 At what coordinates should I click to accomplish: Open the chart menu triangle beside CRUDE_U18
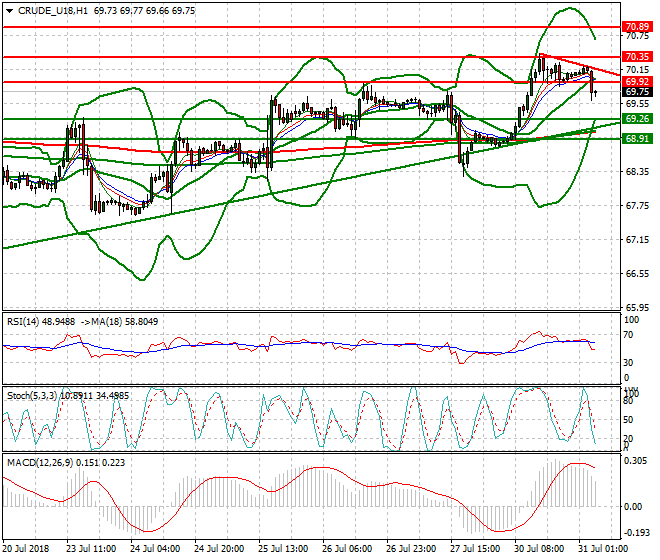9,11
